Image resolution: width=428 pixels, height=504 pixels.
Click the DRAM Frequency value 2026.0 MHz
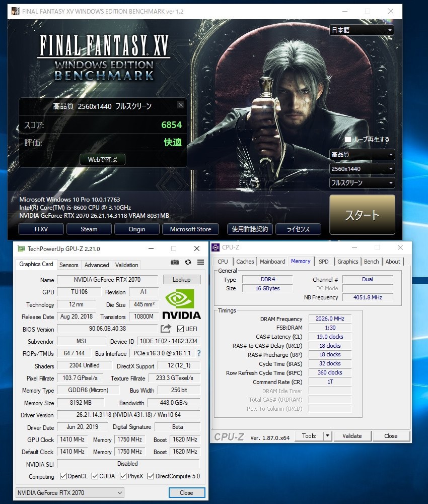pyautogui.click(x=330, y=319)
